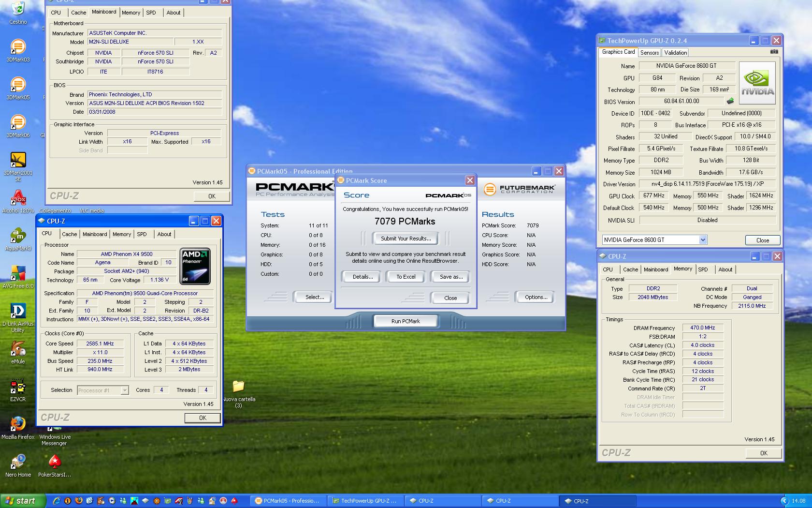Click OK in CPU-Z memory window

click(x=764, y=453)
